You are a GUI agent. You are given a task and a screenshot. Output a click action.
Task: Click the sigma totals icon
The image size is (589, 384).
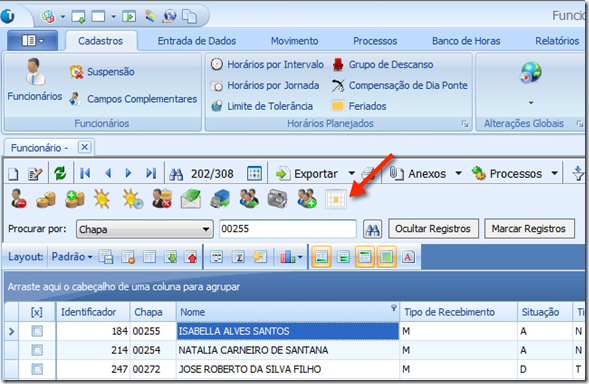[x=239, y=257]
